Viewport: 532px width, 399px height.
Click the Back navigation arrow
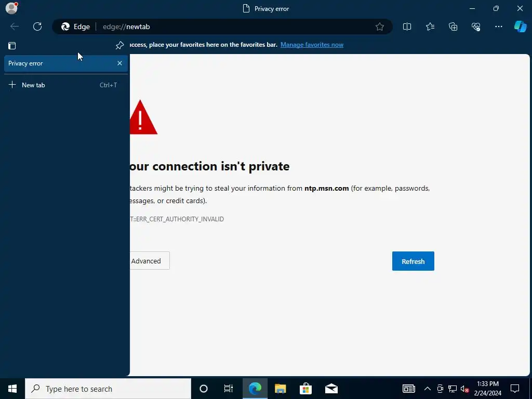point(14,26)
